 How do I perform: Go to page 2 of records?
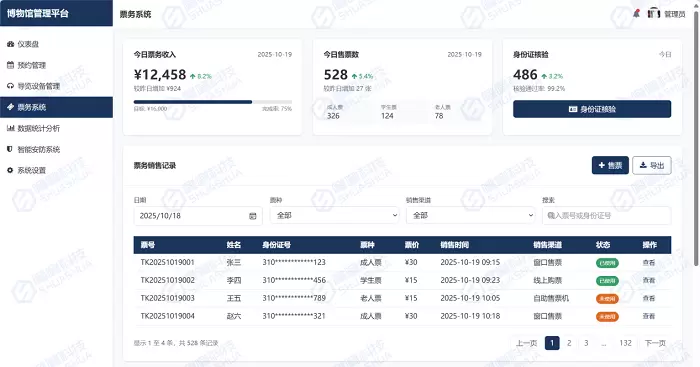tap(569, 343)
